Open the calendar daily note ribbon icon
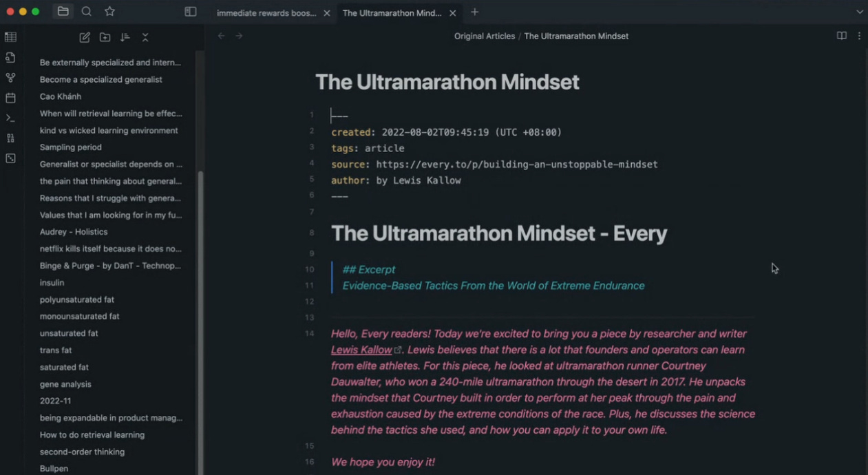 (10, 98)
